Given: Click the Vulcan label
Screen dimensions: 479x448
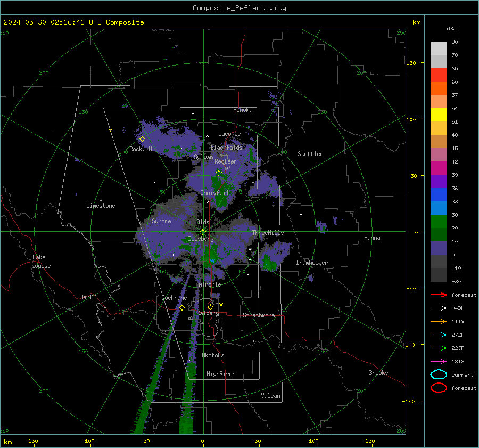Looking at the screenshot, I should [271, 396].
